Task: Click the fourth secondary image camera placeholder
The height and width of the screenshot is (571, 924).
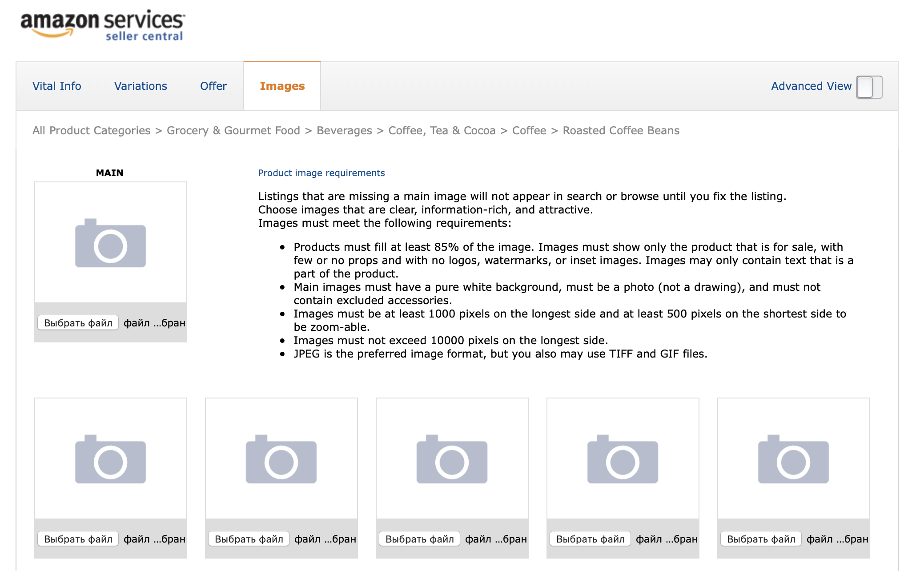Action: [x=623, y=459]
